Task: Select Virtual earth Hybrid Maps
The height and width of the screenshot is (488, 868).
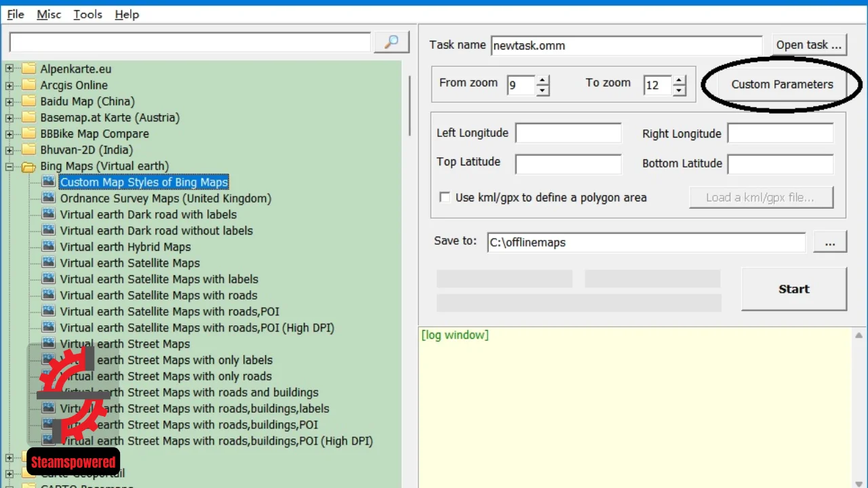Action: 125,247
